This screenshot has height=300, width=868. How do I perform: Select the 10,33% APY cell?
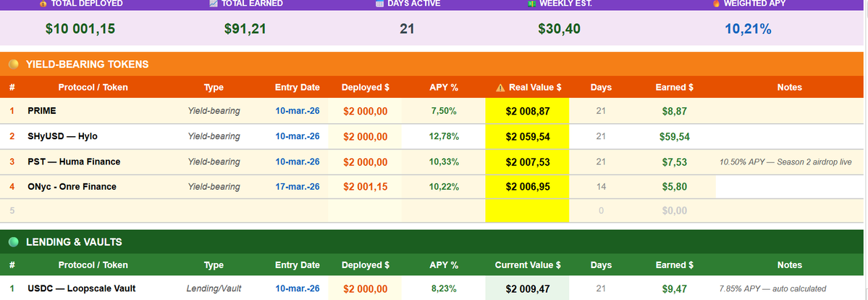click(444, 162)
